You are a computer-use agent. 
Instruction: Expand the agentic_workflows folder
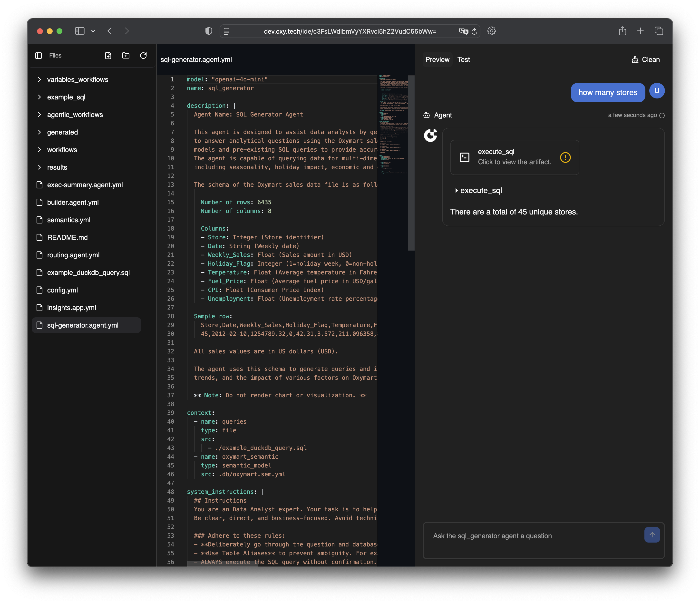coord(87,115)
